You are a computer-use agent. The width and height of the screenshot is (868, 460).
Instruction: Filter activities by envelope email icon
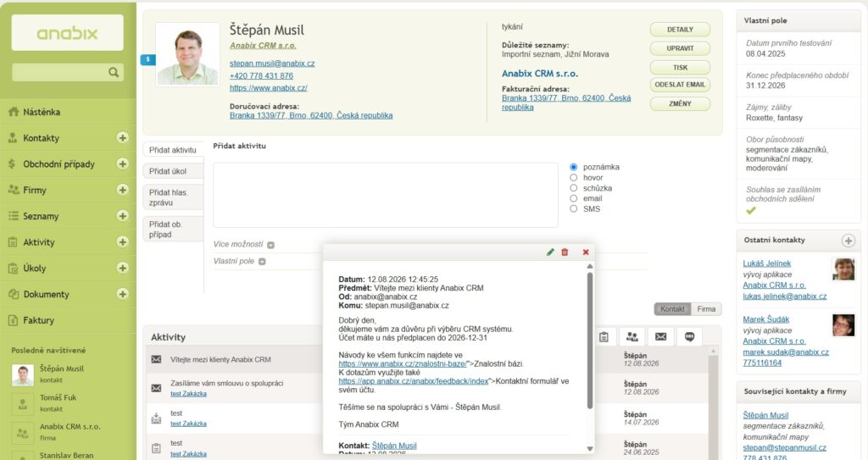[x=661, y=336]
